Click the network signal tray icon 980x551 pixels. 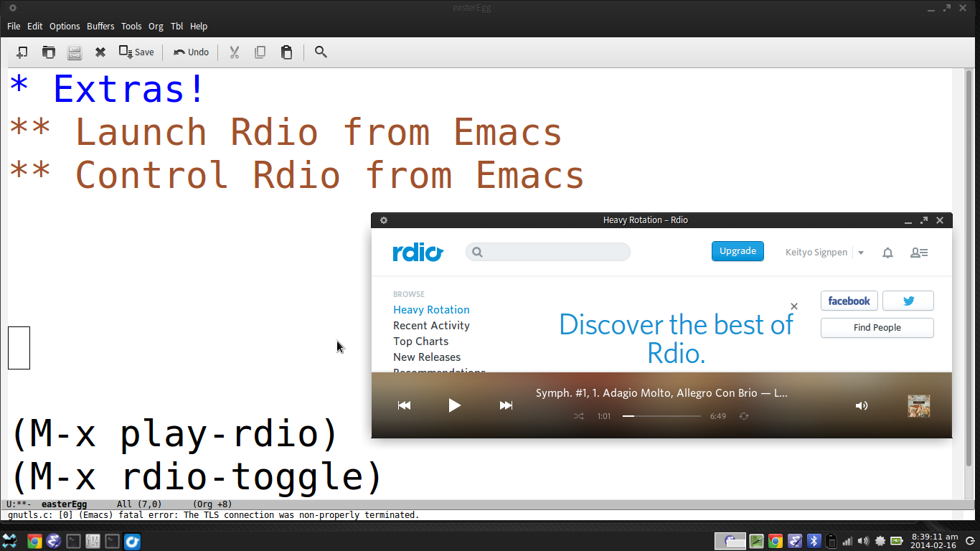pyautogui.click(x=848, y=541)
